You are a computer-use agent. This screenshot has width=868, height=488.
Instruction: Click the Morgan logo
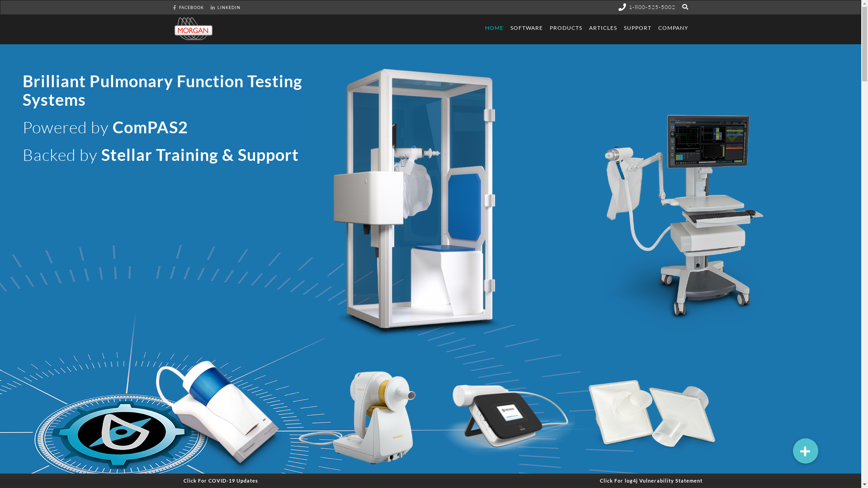coord(193,29)
